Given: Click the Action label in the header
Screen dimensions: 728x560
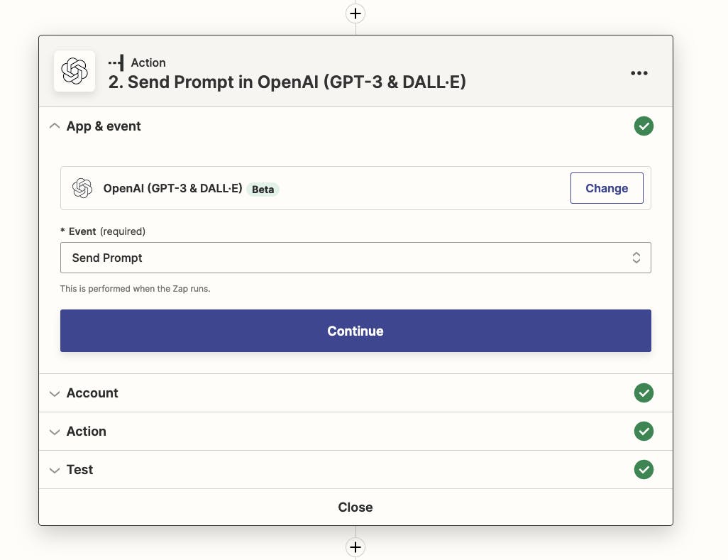Looking at the screenshot, I should (148, 62).
